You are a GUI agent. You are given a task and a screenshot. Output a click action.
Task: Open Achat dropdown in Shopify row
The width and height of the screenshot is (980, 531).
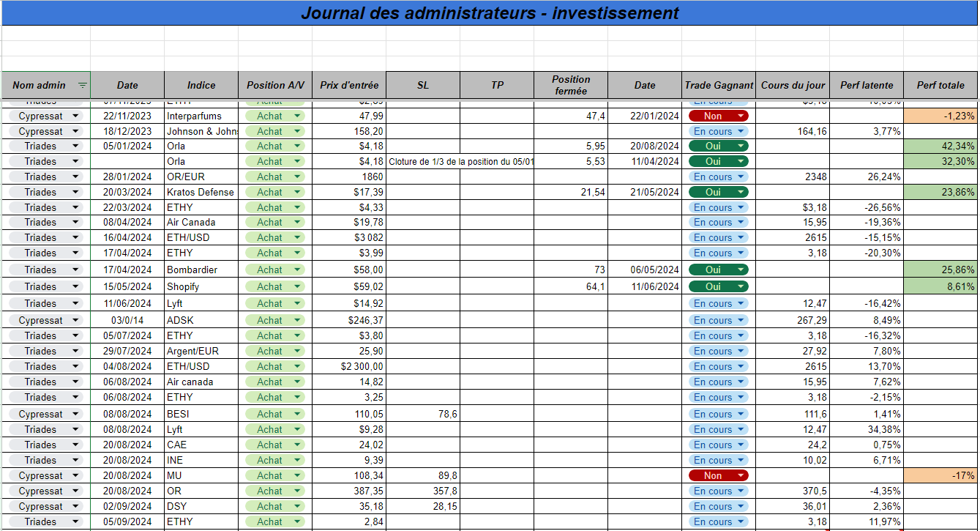(297, 286)
